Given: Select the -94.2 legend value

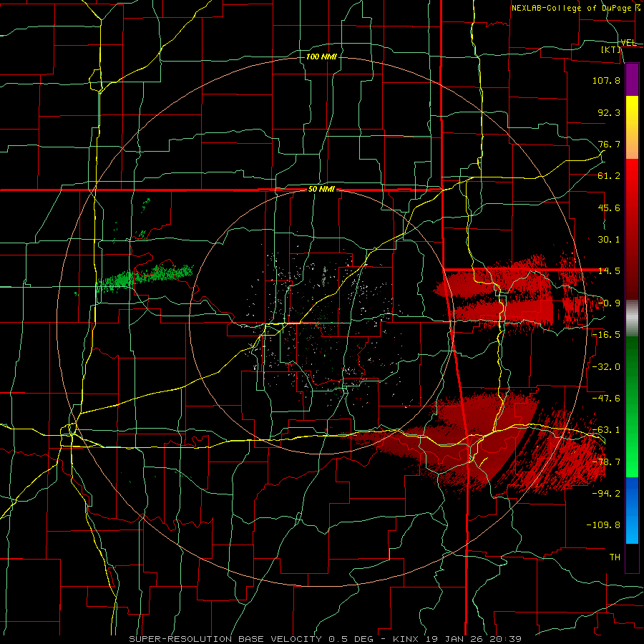Looking at the screenshot, I should (606, 493).
